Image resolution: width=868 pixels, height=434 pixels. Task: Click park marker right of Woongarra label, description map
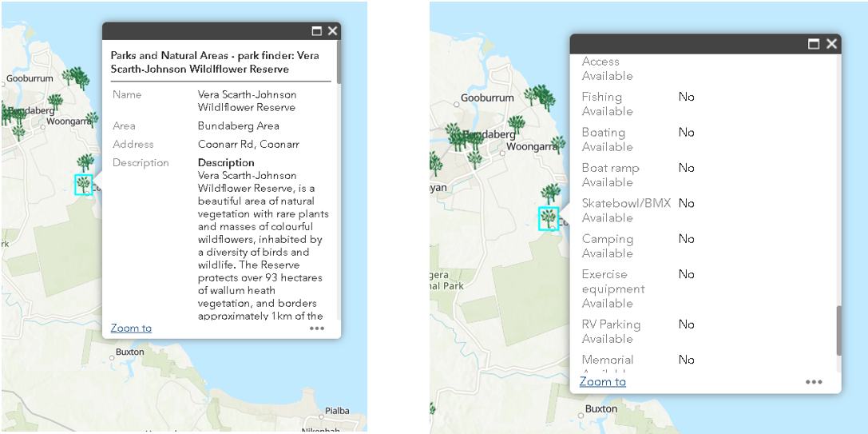(93, 118)
